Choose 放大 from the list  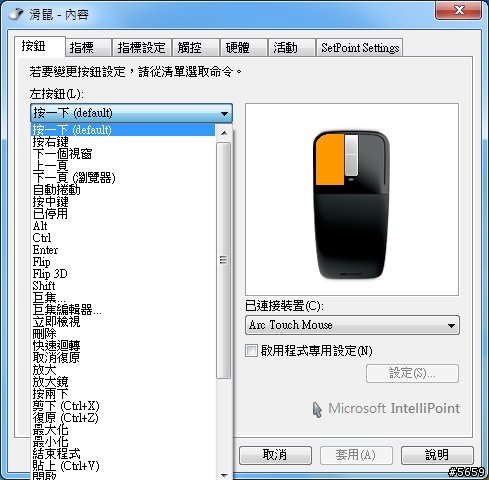(123, 370)
